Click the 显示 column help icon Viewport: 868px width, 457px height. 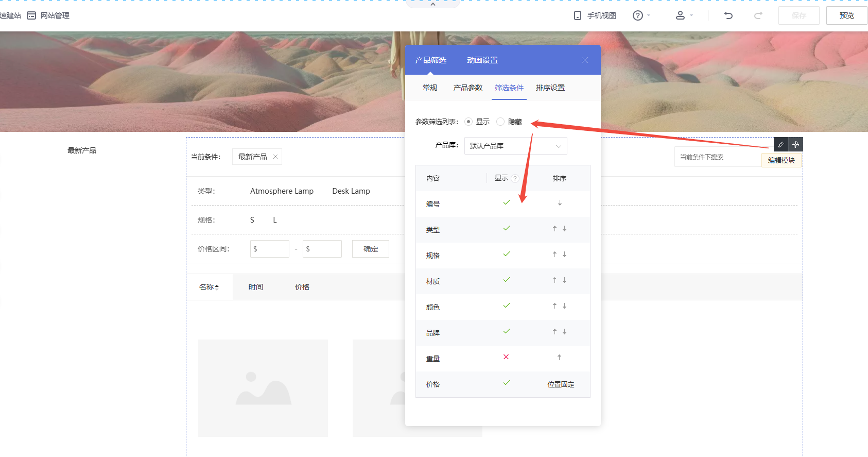[515, 179]
